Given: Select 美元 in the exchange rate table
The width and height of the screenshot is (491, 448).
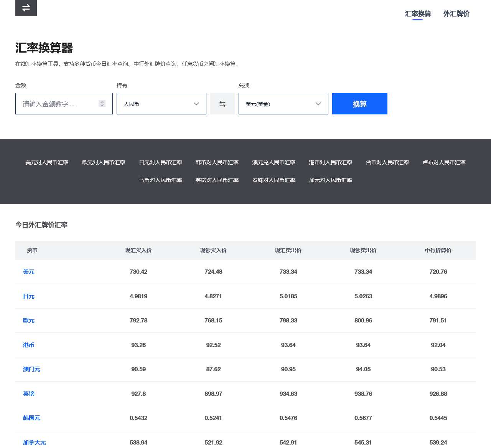Looking at the screenshot, I should pyautogui.click(x=28, y=271).
